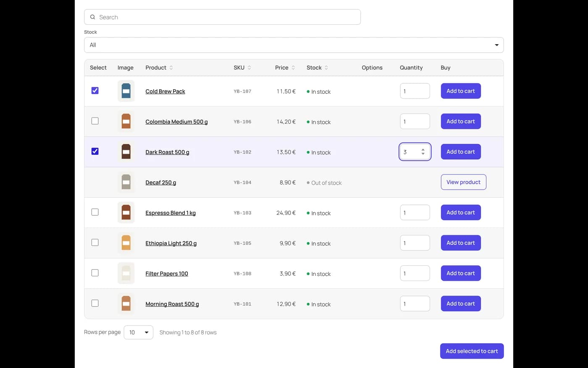Click the Filter Papers 100 product image
The width and height of the screenshot is (588, 368).
pyautogui.click(x=126, y=273)
